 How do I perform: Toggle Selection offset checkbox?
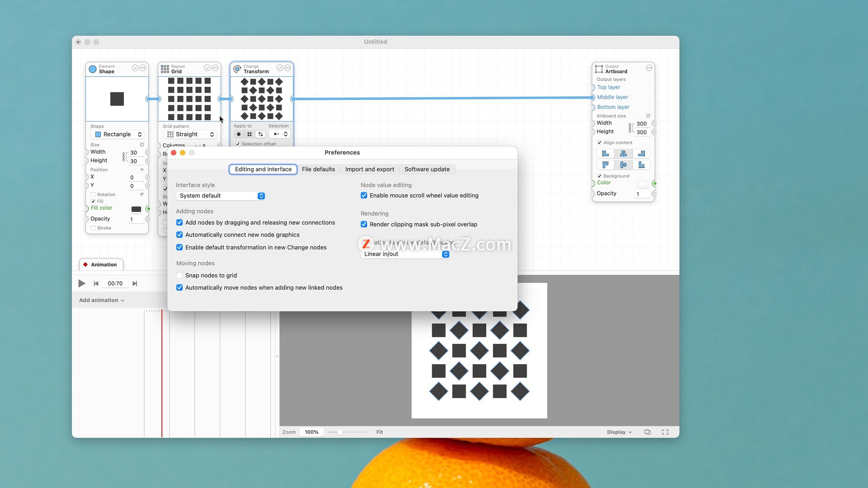(x=238, y=144)
